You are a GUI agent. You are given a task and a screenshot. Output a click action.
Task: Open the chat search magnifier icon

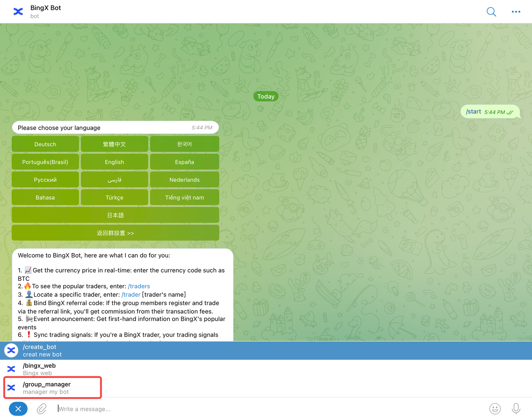pyautogui.click(x=491, y=12)
